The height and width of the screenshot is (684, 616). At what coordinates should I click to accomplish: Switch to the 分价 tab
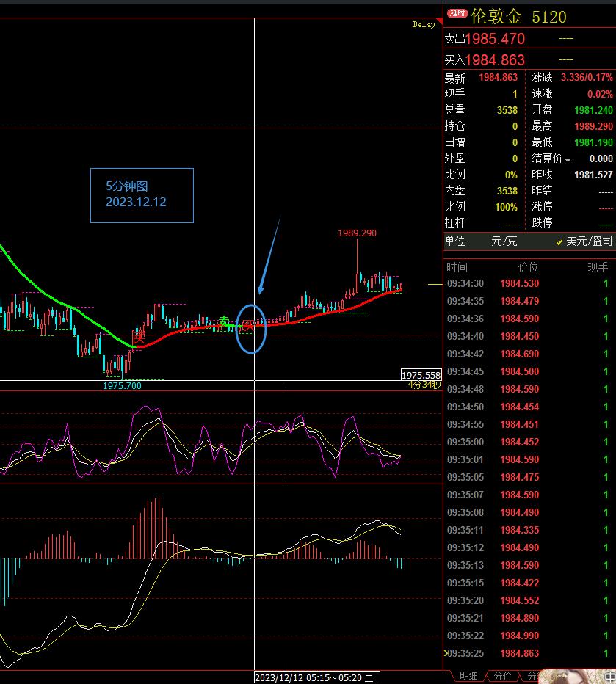click(503, 676)
